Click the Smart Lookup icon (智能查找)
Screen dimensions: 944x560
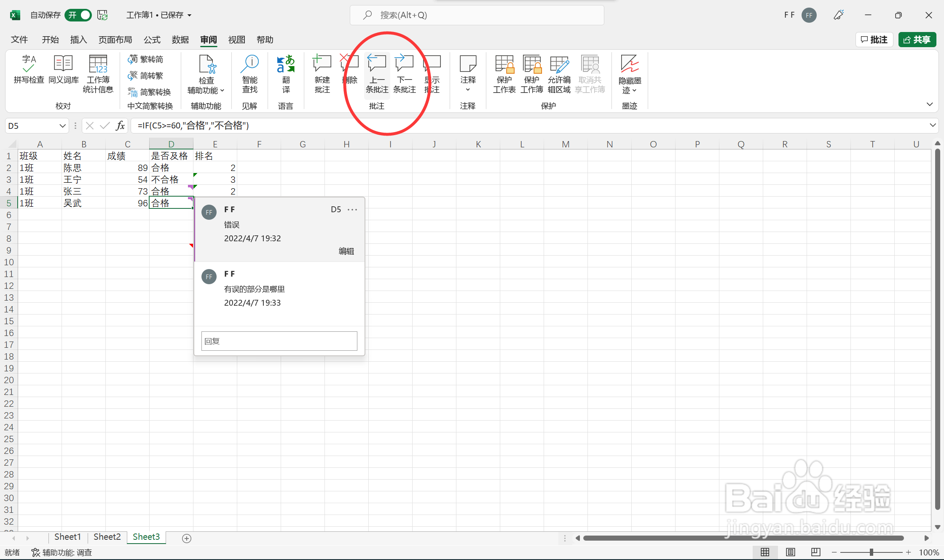pyautogui.click(x=249, y=74)
